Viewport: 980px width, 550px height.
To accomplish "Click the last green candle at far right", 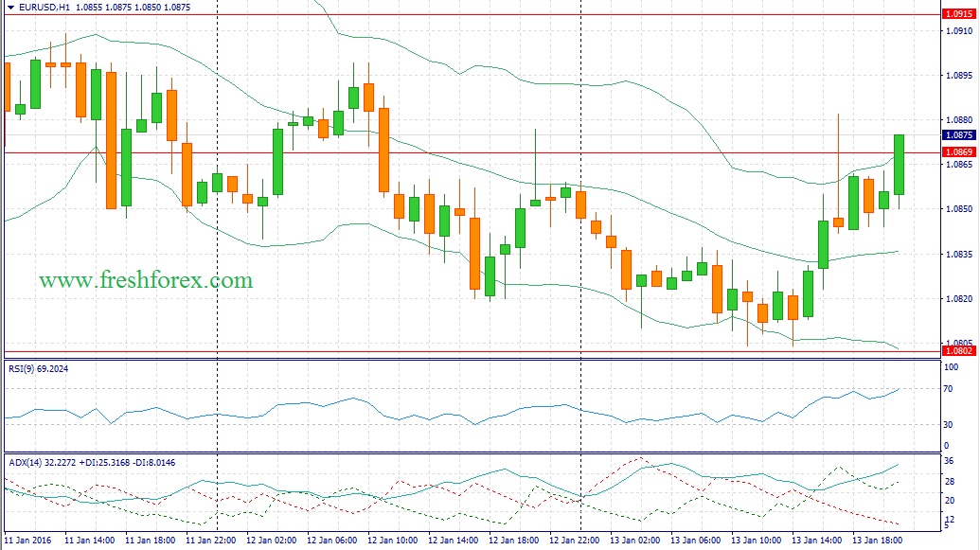I will (x=899, y=165).
